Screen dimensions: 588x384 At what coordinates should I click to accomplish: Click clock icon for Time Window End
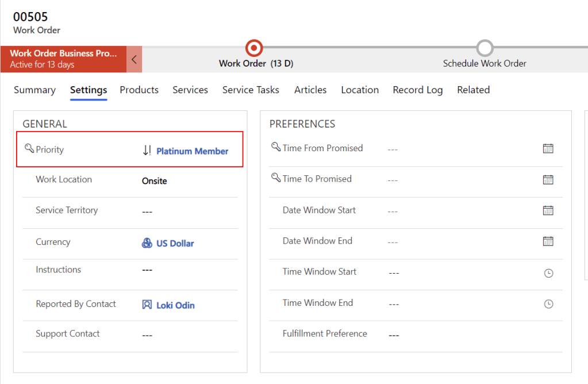click(x=548, y=304)
